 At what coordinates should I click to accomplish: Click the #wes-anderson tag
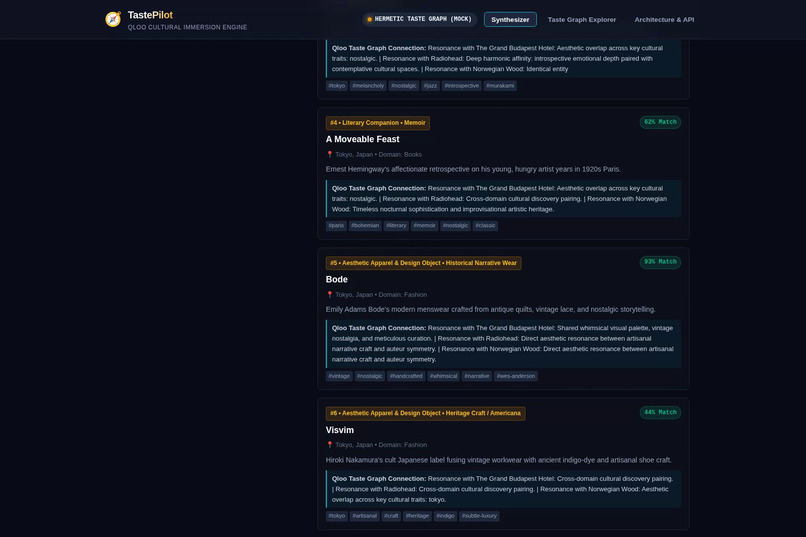coord(516,376)
